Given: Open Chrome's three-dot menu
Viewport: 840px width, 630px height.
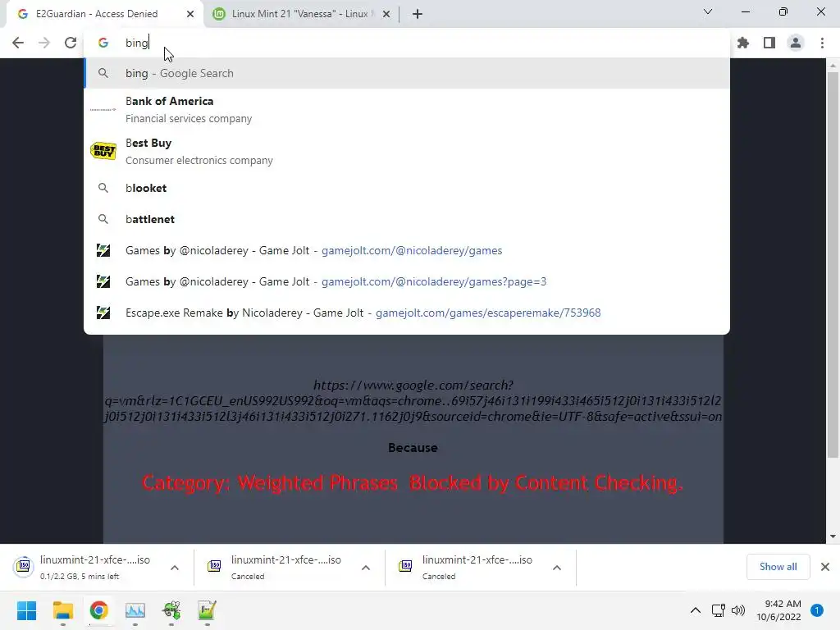Looking at the screenshot, I should (x=822, y=43).
